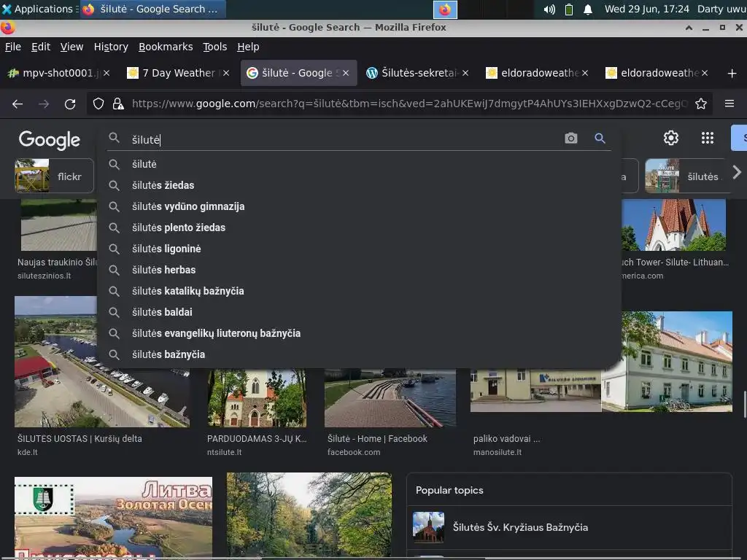The image size is (747, 560).
Task: Select suggestion šilutės ligoninė
Action: pyautogui.click(x=359, y=249)
